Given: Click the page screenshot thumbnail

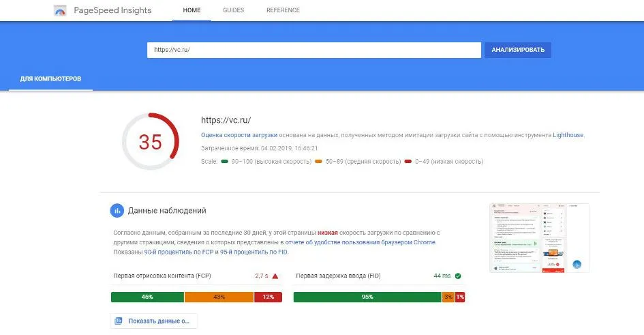Looking at the screenshot, I should click(x=539, y=238).
